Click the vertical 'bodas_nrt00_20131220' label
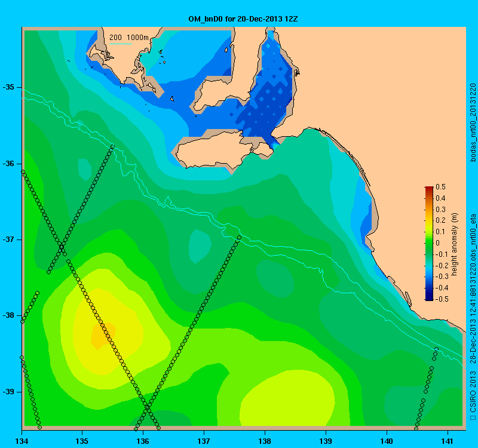This screenshot has width=478, height=448. 473,122
